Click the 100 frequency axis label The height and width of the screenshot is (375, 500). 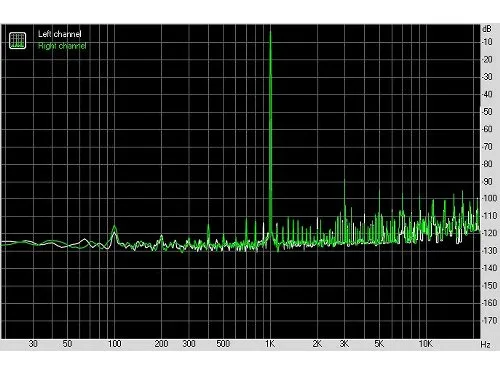click(x=114, y=344)
